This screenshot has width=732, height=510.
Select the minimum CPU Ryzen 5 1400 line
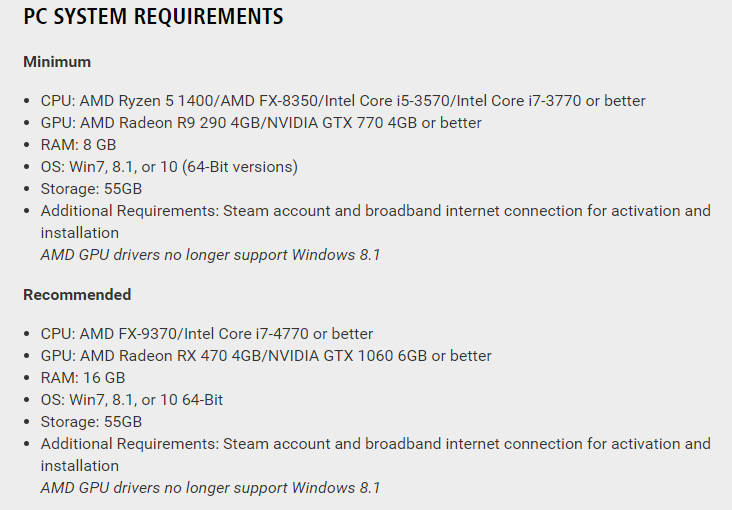(343, 101)
